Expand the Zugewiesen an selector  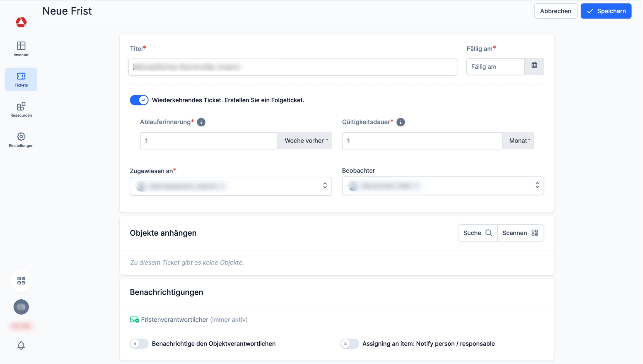(231, 186)
